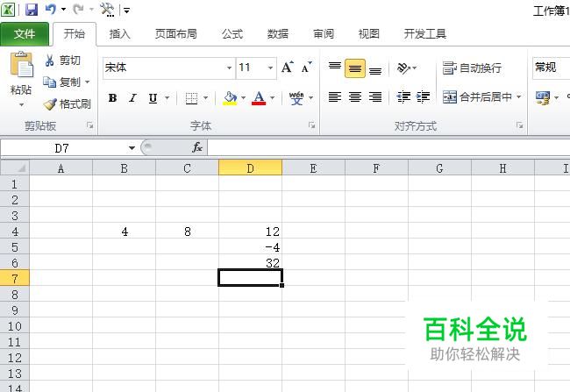570x392 pixels.
Task: Switch to the 开发工具 tab
Action: point(425,34)
